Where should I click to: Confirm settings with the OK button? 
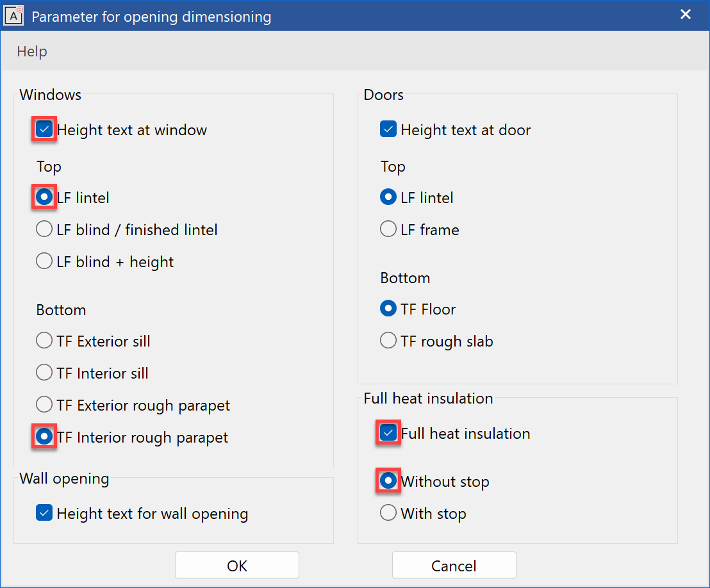pos(237,566)
